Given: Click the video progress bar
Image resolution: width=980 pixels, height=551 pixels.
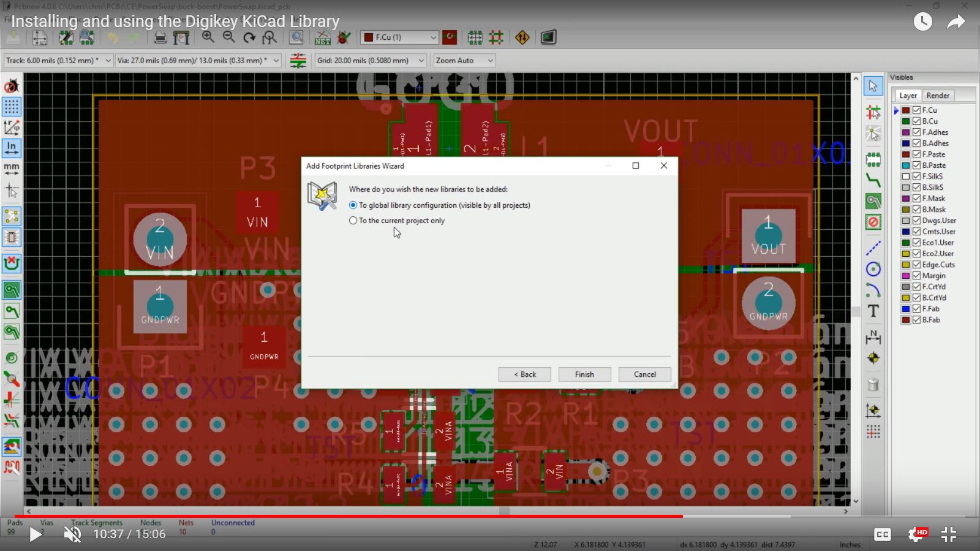Looking at the screenshot, I should pyautogui.click(x=490, y=516).
